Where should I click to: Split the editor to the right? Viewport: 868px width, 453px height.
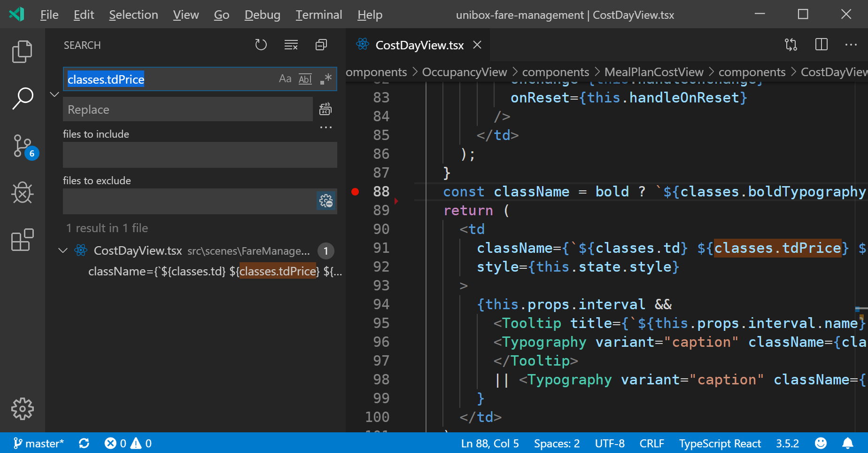tap(821, 45)
